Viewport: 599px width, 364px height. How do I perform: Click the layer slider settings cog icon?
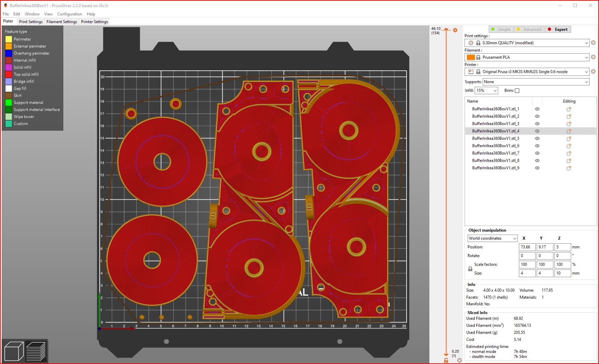[460, 360]
